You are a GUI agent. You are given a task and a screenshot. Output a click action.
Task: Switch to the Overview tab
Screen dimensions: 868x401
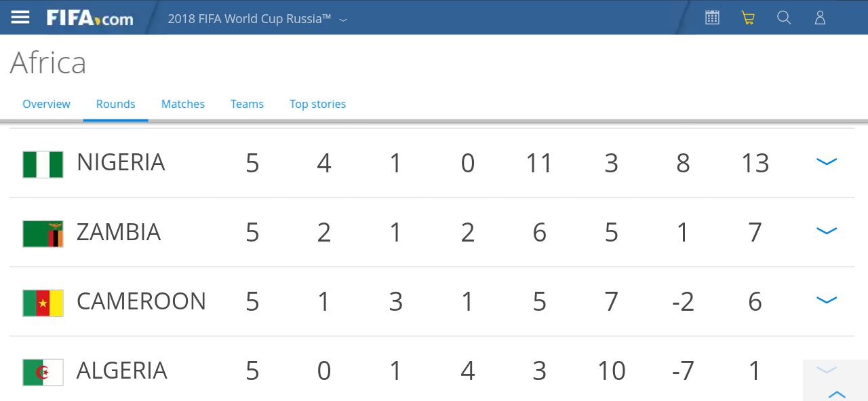46,104
